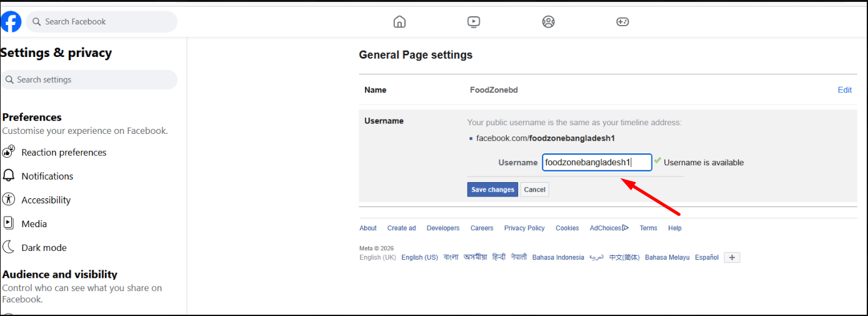The width and height of the screenshot is (868, 316).
Task: Open Accessibility settings
Action: [x=46, y=200]
